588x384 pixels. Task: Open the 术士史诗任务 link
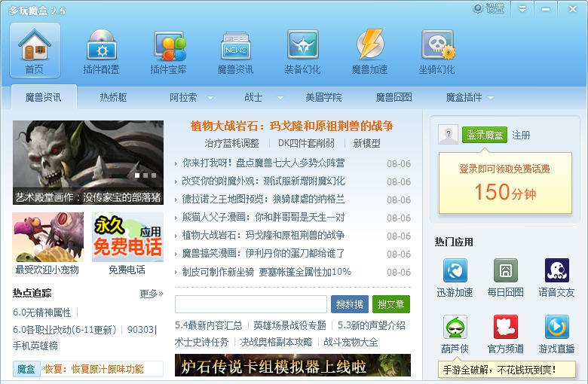[x=202, y=342]
